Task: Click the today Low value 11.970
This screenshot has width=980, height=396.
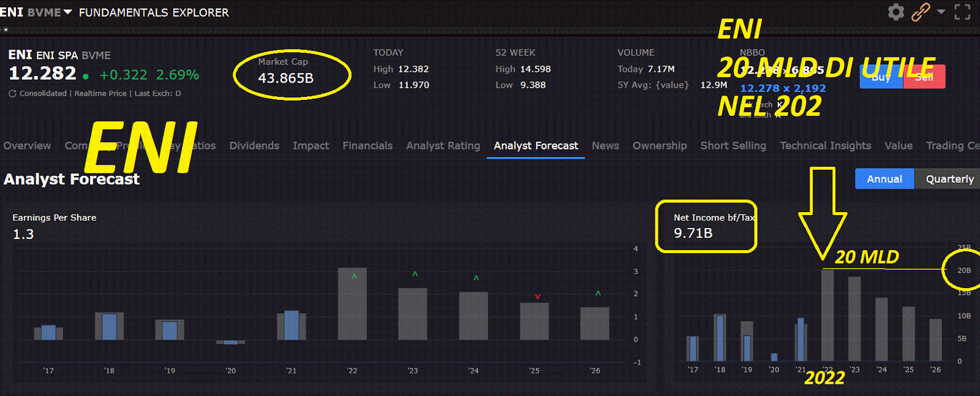Action: (x=413, y=85)
